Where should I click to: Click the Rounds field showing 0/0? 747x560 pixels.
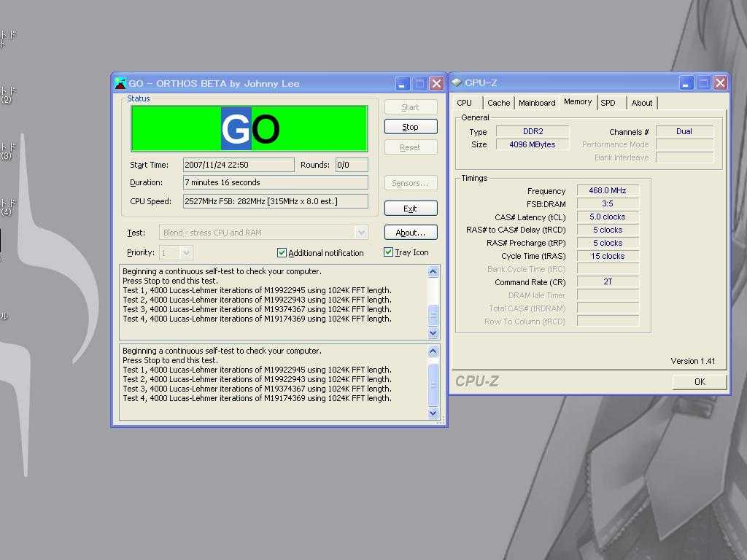point(352,165)
